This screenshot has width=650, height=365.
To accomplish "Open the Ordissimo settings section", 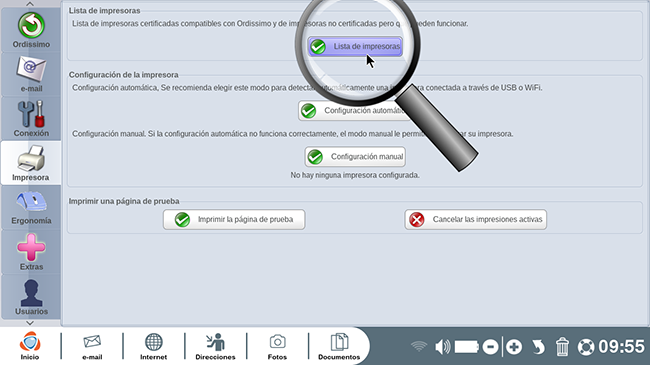I will pyautogui.click(x=31, y=30).
